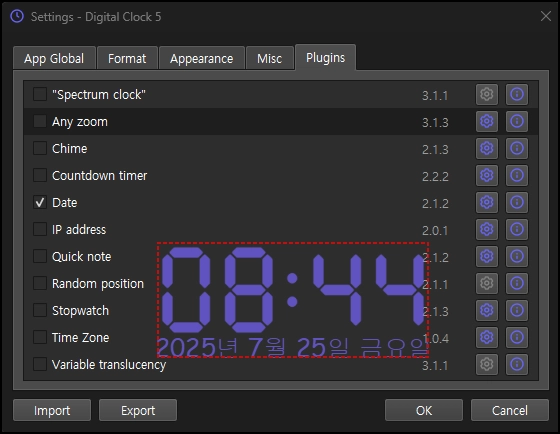Select the Chime plugin name
The width and height of the screenshot is (560, 434).
tap(70, 149)
